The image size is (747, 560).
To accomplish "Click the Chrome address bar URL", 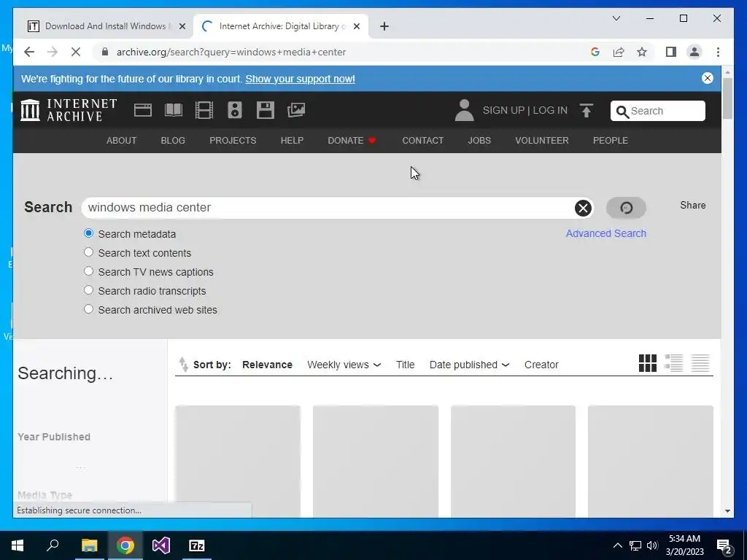I will pos(231,52).
